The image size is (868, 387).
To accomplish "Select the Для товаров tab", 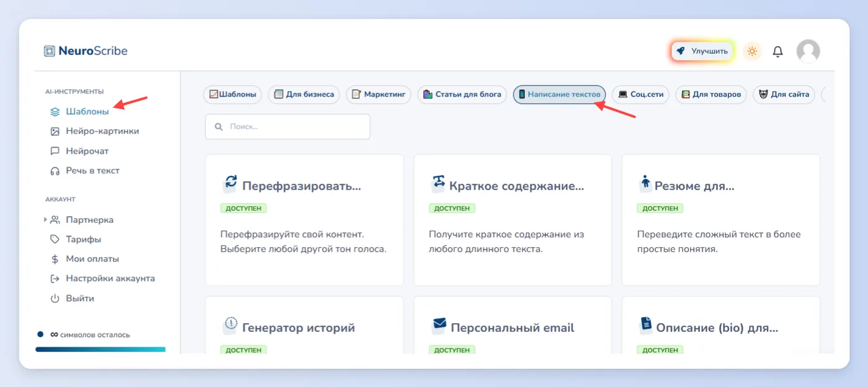I will [x=711, y=95].
